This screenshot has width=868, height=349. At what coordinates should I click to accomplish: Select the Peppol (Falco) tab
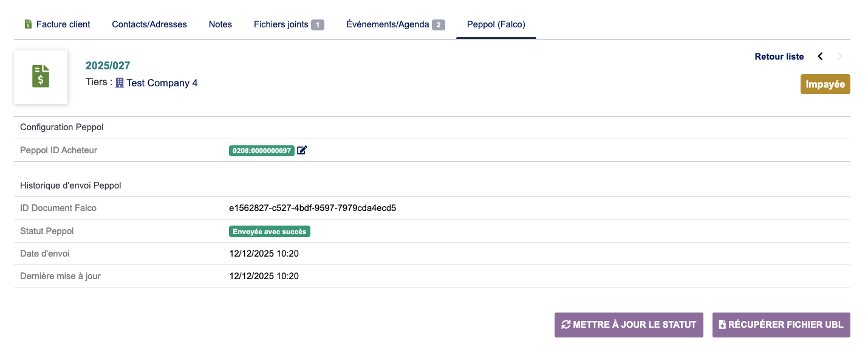(496, 24)
